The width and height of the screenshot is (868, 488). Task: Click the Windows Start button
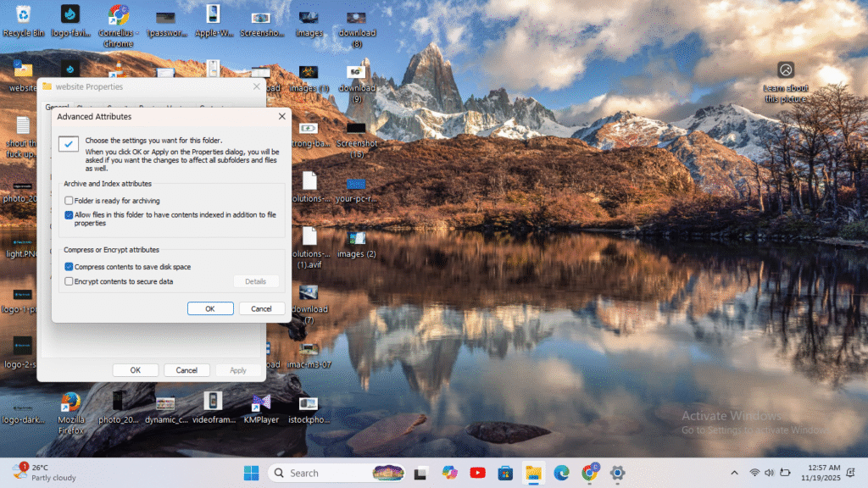252,473
